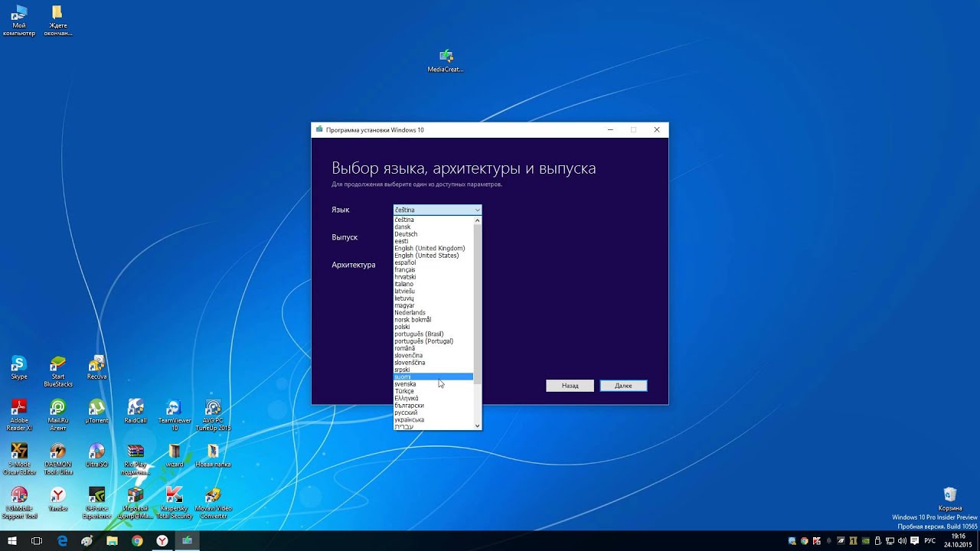
Task: Open Rio Play WinRAR archive icon
Action: click(x=136, y=458)
